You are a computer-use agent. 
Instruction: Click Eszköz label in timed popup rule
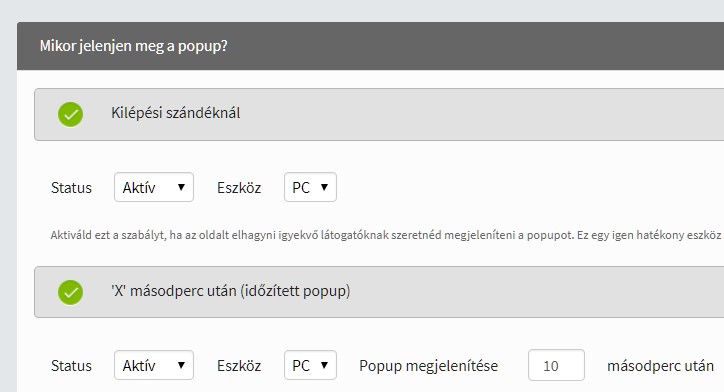(239, 366)
